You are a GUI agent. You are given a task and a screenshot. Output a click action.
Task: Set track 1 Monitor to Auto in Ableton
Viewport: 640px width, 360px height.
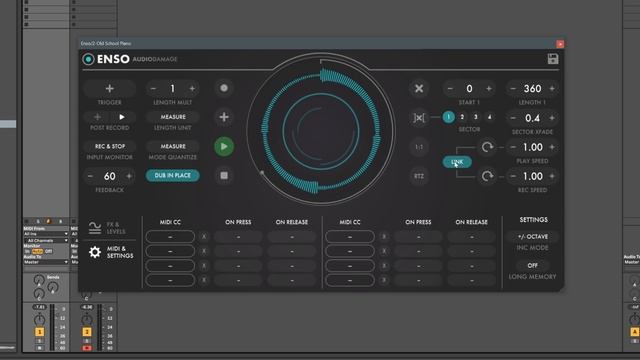(38, 251)
